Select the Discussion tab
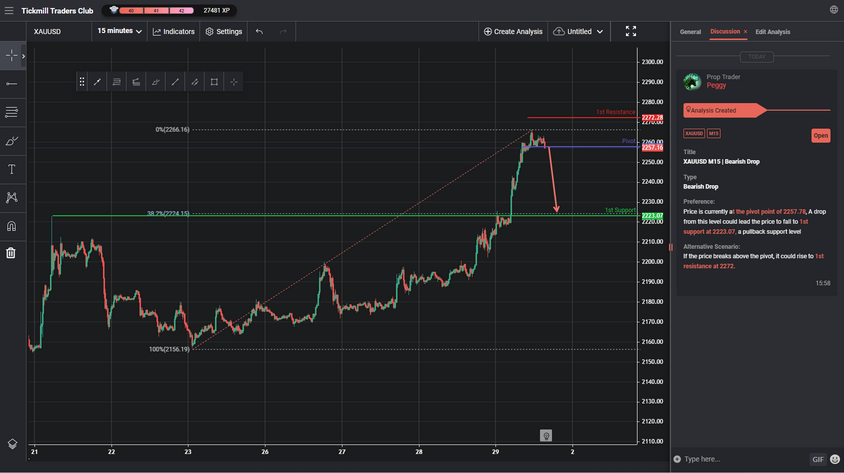The height and width of the screenshot is (473, 844). (x=725, y=31)
